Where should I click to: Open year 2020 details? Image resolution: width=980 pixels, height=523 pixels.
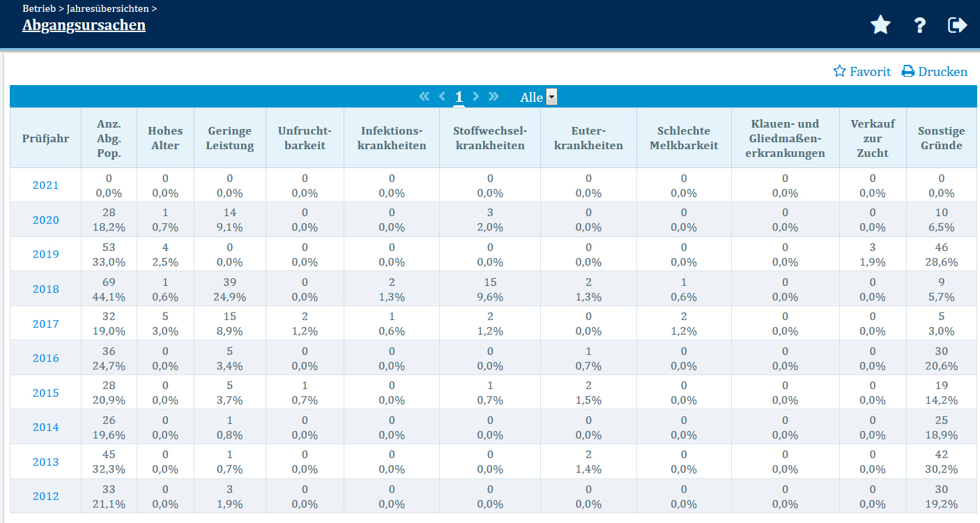[x=46, y=220]
